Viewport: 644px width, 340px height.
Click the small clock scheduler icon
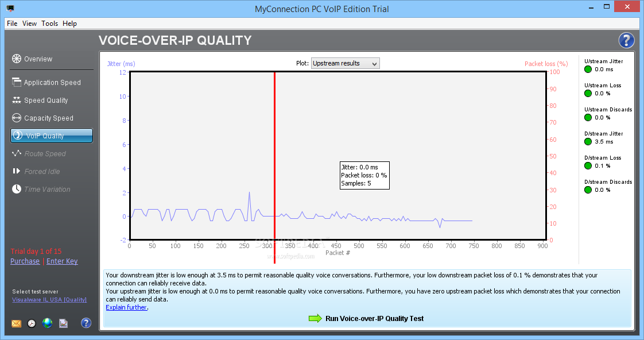[x=32, y=323]
